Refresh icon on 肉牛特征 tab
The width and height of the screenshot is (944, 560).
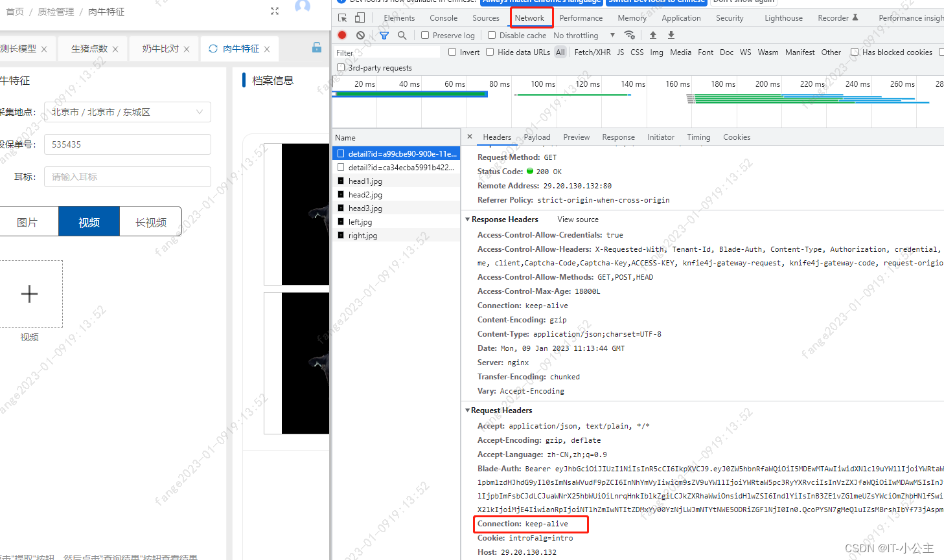(x=213, y=49)
